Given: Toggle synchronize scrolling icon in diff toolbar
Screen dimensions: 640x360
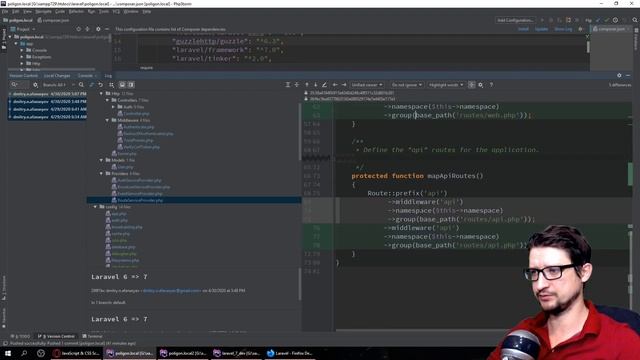Looking at the screenshot, I should (x=471, y=84).
